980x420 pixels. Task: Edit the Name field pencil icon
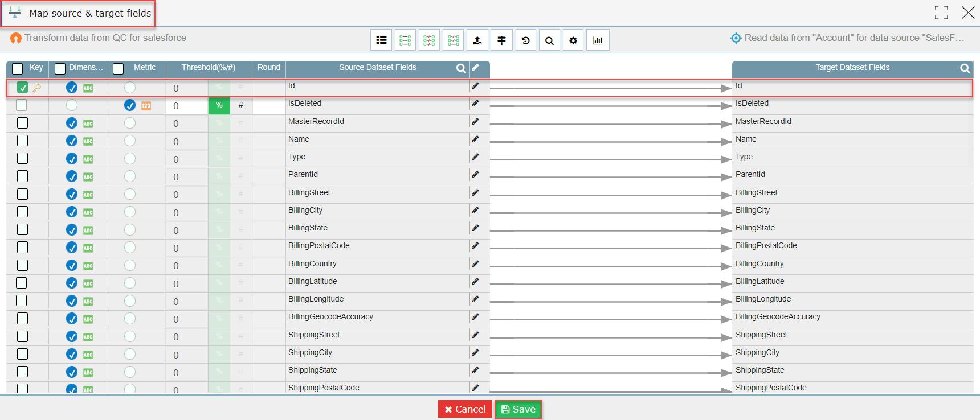coord(475,139)
